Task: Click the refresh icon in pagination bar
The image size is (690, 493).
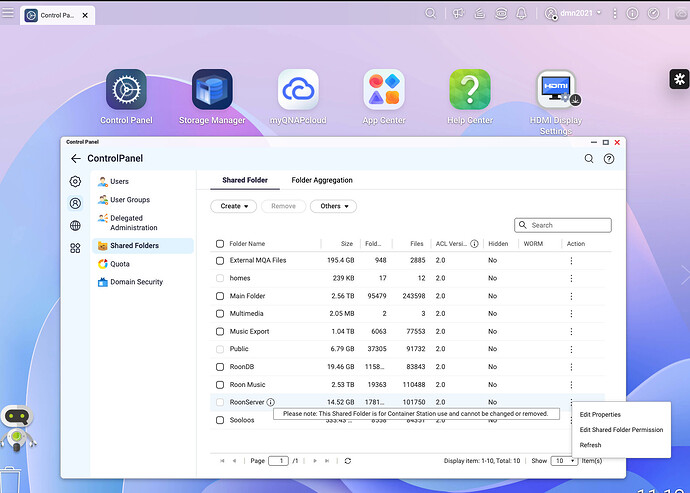Action: coord(348,461)
